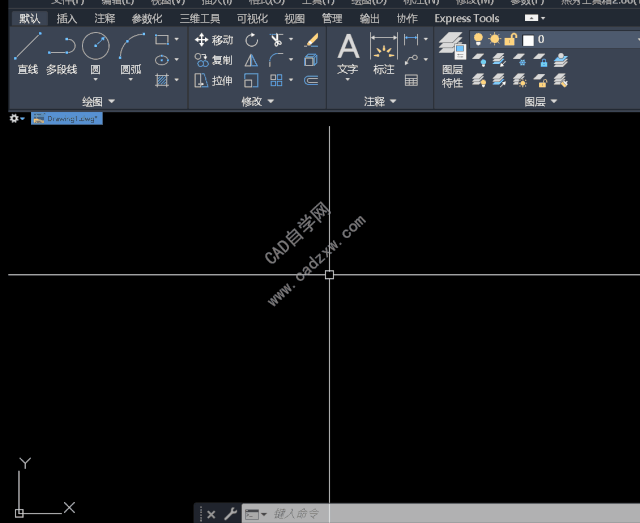Toggle freeze sun icon for layer 0
The height and width of the screenshot is (523, 640).
494,39
